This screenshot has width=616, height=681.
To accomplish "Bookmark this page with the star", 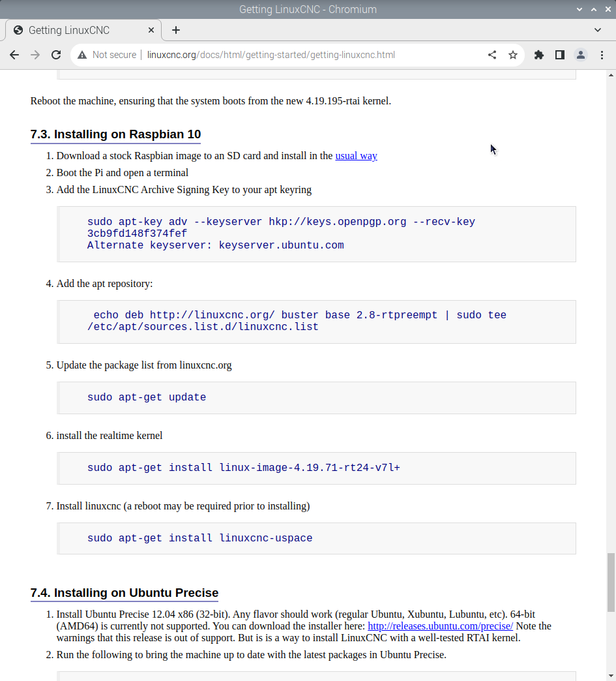I will (513, 55).
